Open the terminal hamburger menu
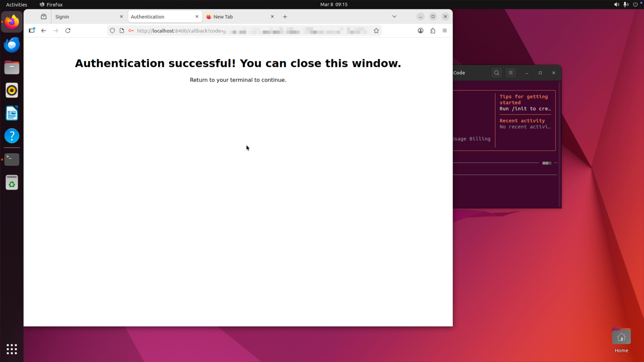Image resolution: width=644 pixels, height=362 pixels. pos(511,73)
